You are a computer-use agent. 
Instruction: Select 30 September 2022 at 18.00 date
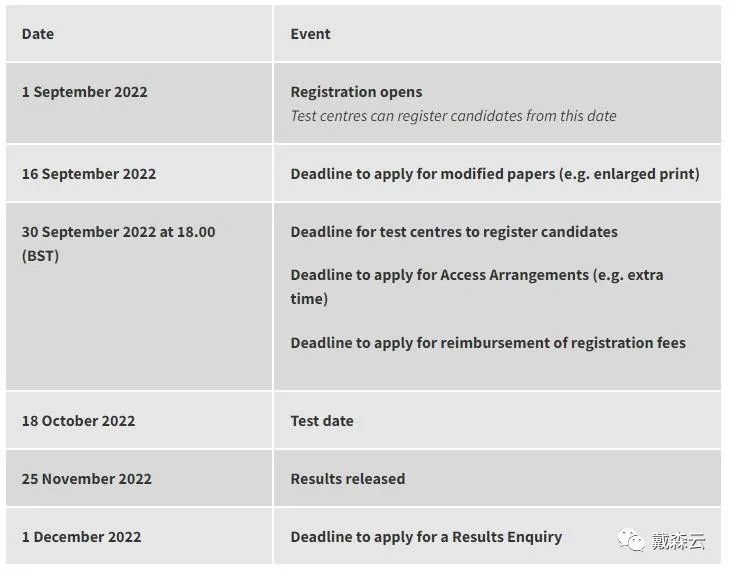119,232
